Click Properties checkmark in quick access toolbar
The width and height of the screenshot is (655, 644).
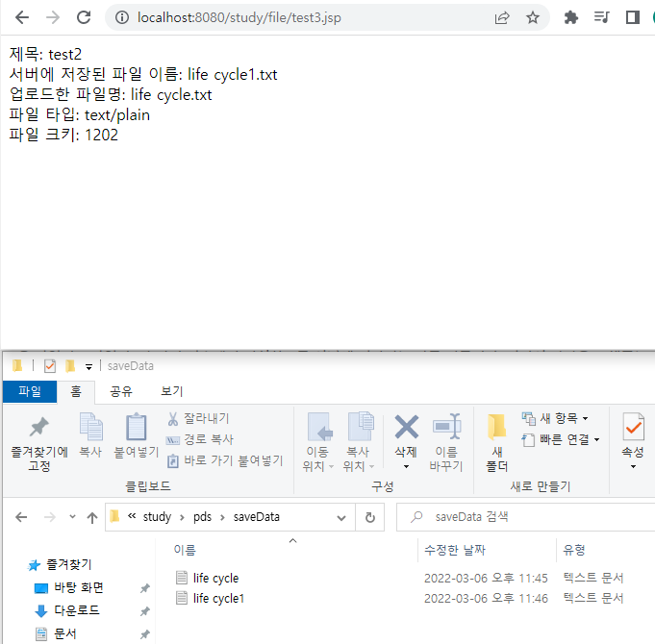click(50, 366)
